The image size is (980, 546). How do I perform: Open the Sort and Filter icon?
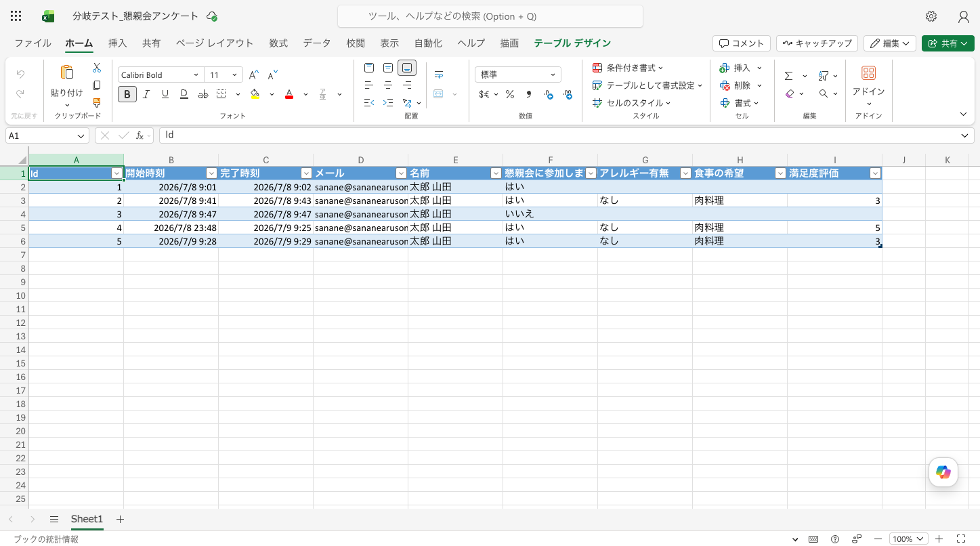pyautogui.click(x=824, y=76)
